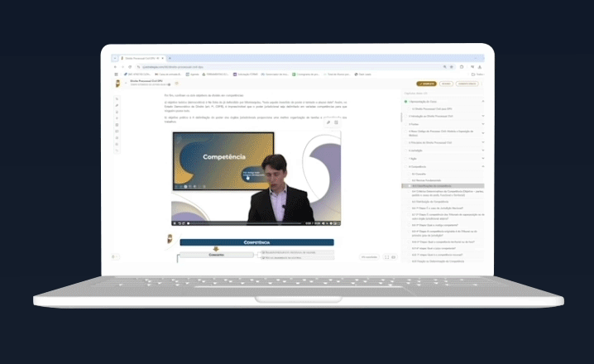The width and height of the screenshot is (594, 364).
Task: Click the top icon in the left sidebar
Action: click(117, 98)
